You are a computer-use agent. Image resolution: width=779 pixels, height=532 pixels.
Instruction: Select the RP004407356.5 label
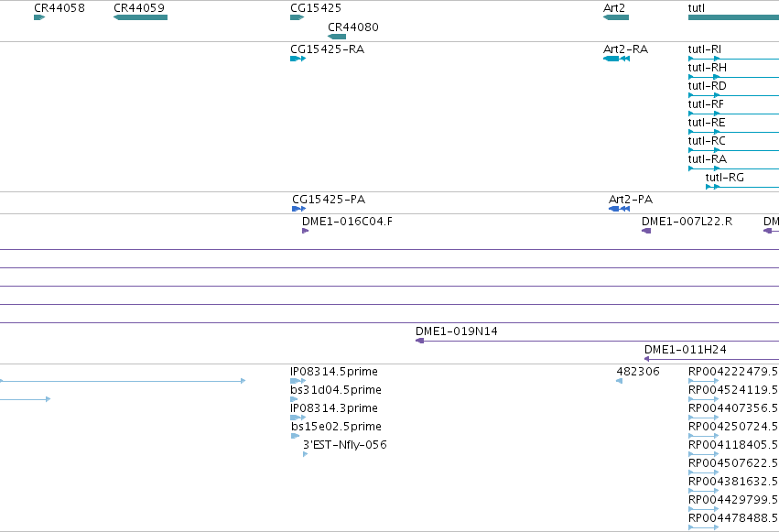coord(733,408)
